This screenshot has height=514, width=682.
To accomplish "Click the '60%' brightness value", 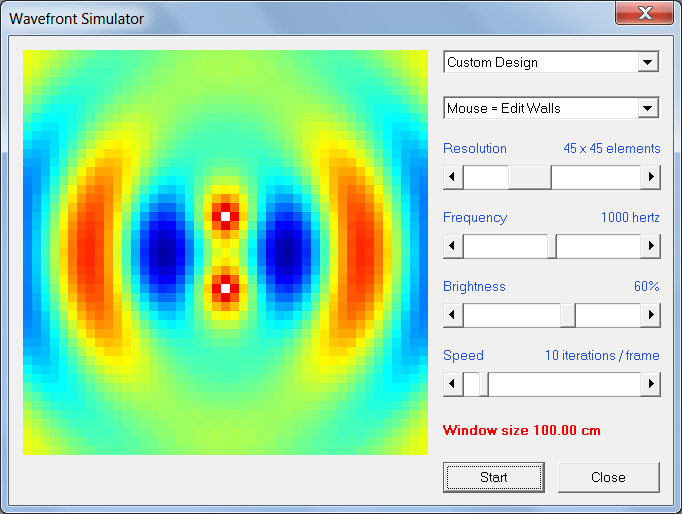I will point(647,286).
